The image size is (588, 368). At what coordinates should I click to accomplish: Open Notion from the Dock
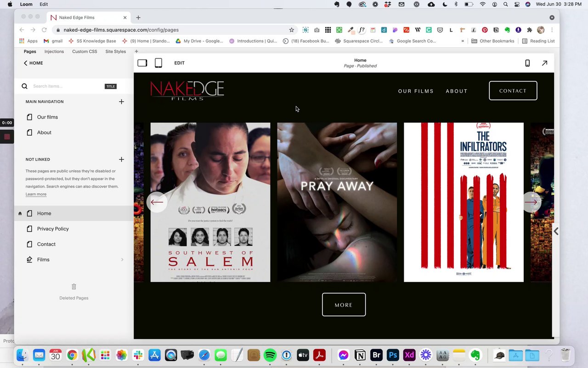click(360, 355)
